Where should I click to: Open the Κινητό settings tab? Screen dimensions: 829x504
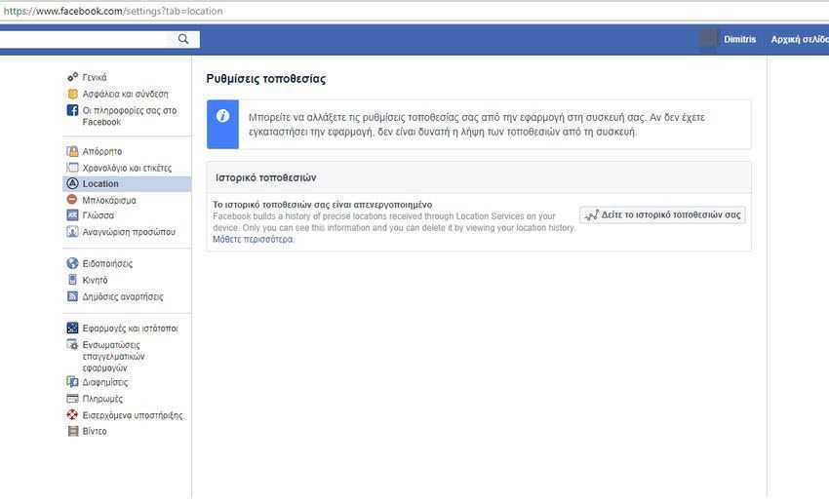point(95,280)
